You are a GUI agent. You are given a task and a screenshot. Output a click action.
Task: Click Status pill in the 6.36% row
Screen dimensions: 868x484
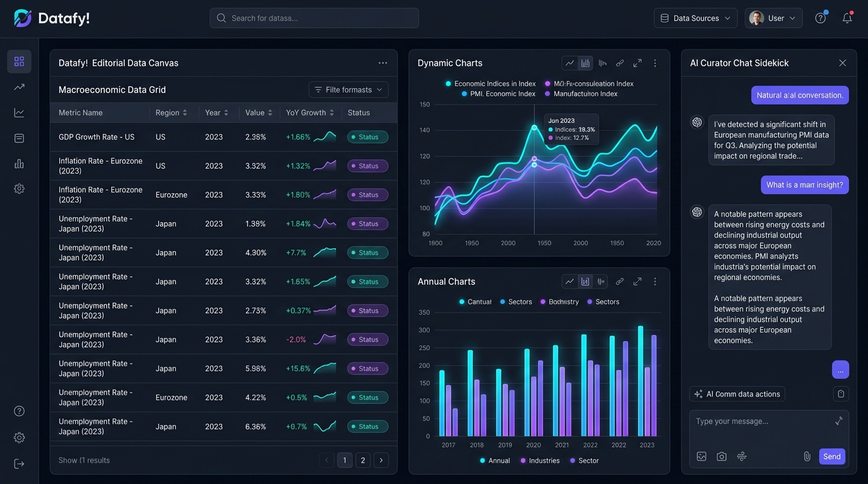tap(368, 427)
